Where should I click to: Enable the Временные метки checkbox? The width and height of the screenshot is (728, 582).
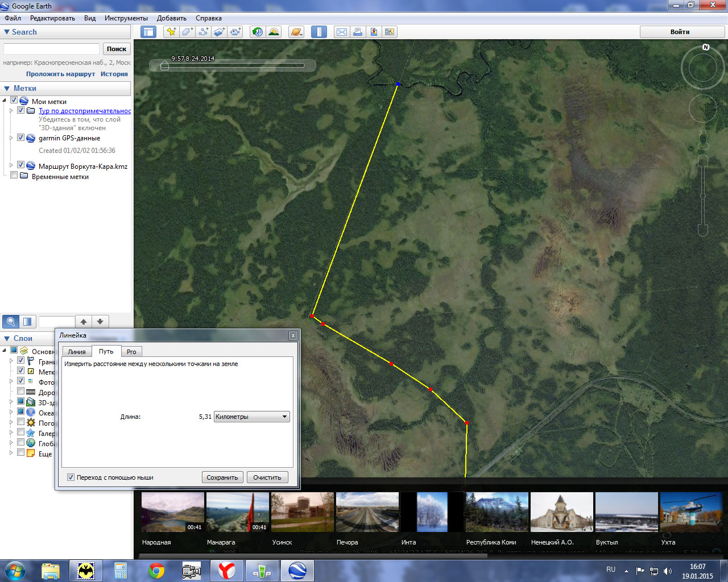[x=14, y=176]
